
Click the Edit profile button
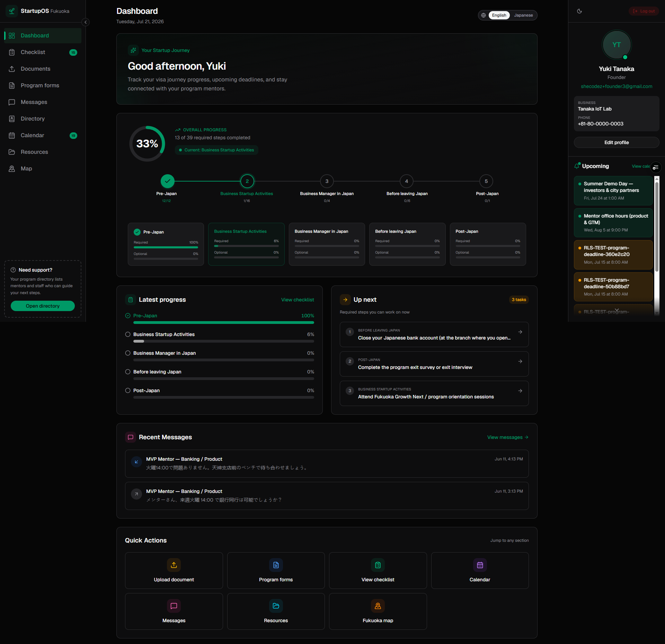click(617, 142)
